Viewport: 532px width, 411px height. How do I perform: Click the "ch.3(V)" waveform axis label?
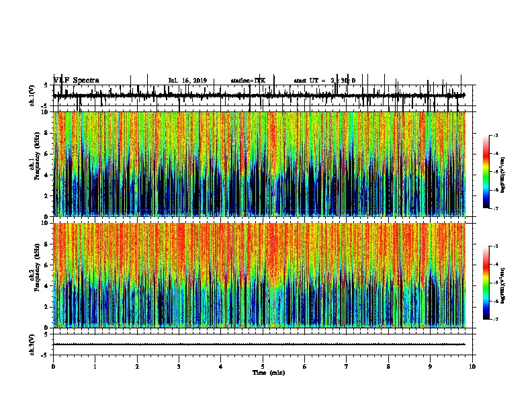[x=32, y=345]
